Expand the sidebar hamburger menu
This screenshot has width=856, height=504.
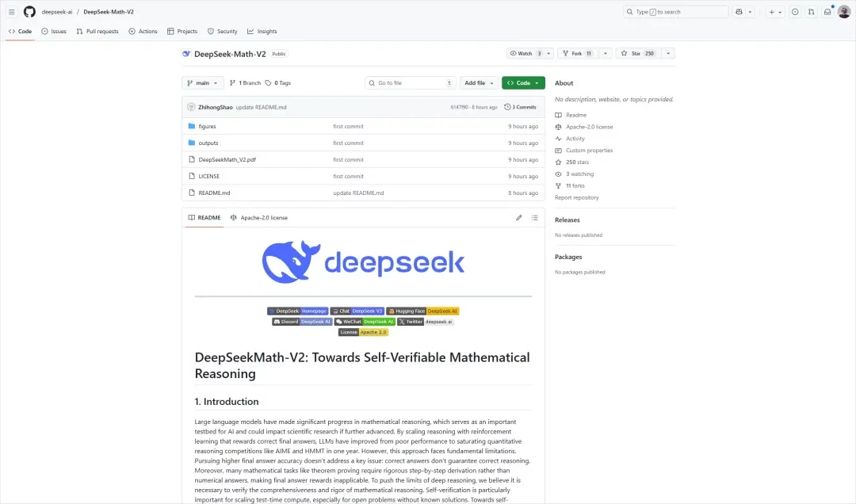click(x=11, y=11)
